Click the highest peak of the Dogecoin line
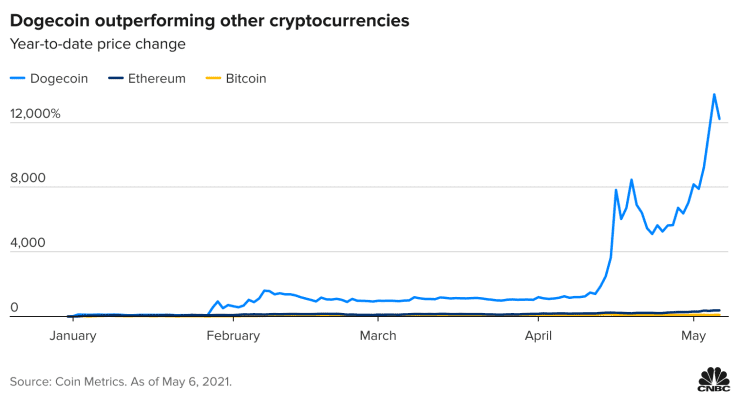 coord(714,95)
